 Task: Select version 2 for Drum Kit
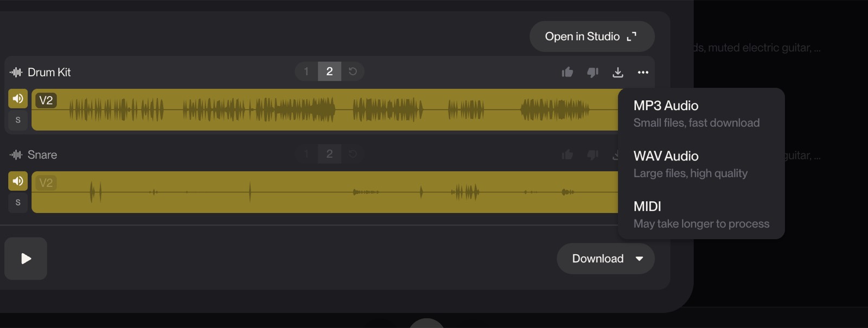[x=329, y=72]
